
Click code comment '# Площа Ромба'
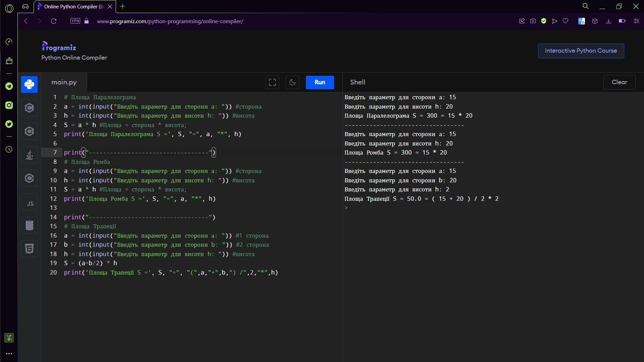pos(87,162)
